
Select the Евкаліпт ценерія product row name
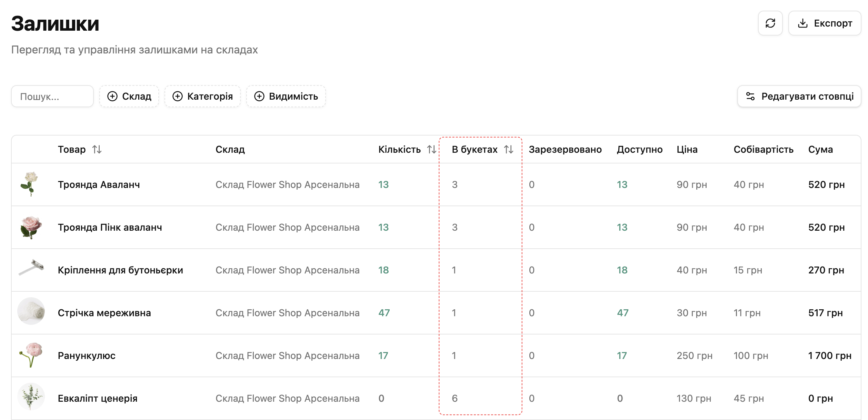(x=98, y=398)
